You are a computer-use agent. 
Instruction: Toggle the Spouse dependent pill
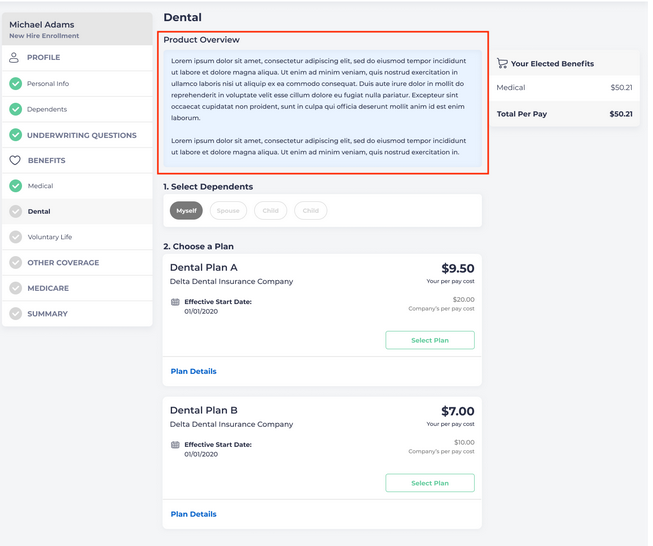[x=228, y=211]
